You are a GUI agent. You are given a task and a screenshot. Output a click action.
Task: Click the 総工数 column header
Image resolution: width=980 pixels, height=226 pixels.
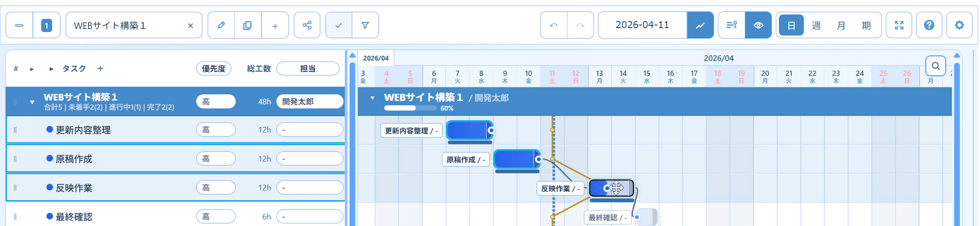coord(259,68)
